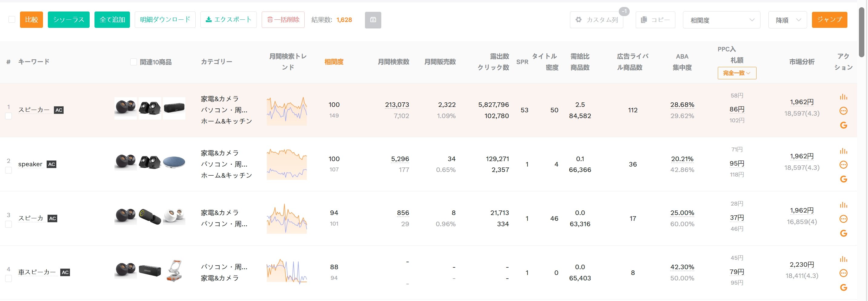Check the 関連10商品 header checkbox

(134, 62)
